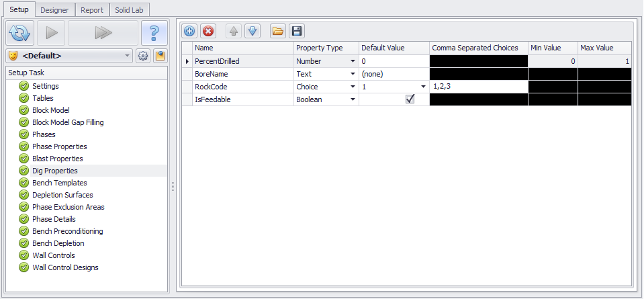Click the Min Value column header
The height and width of the screenshot is (299, 644).
(x=553, y=48)
